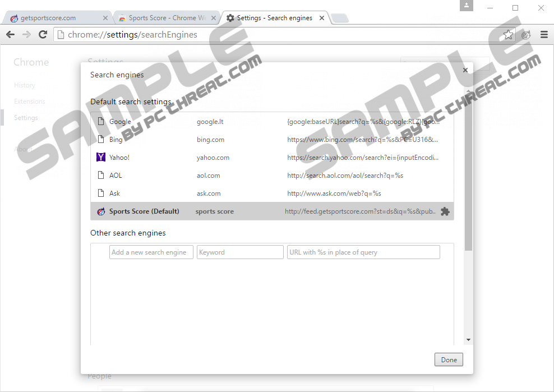Minimize the Chrome window
The width and height of the screenshot is (554, 392).
490,8
